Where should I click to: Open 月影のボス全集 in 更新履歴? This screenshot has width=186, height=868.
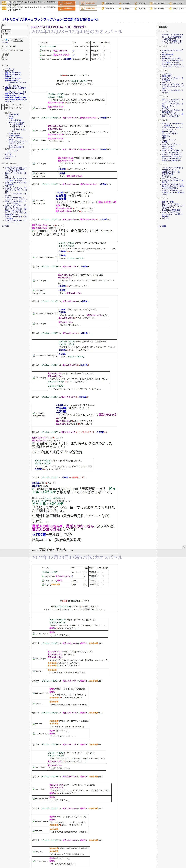[x=167, y=174]
